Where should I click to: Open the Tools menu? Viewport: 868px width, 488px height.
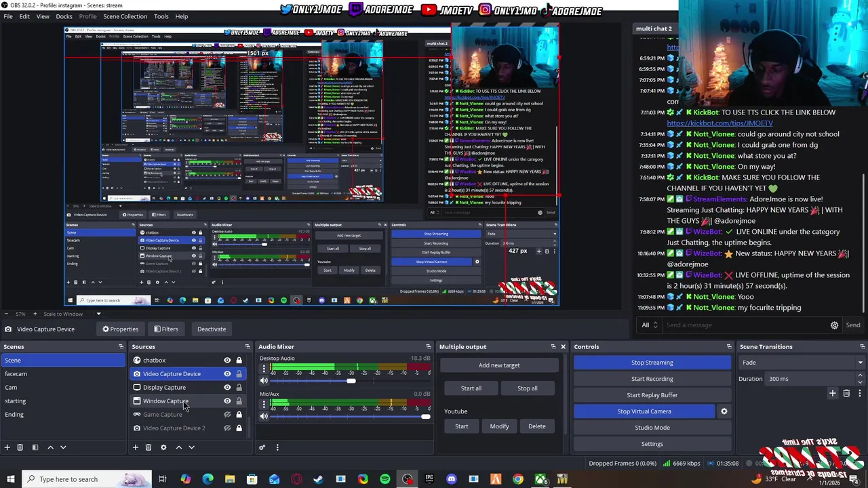pyautogui.click(x=161, y=16)
